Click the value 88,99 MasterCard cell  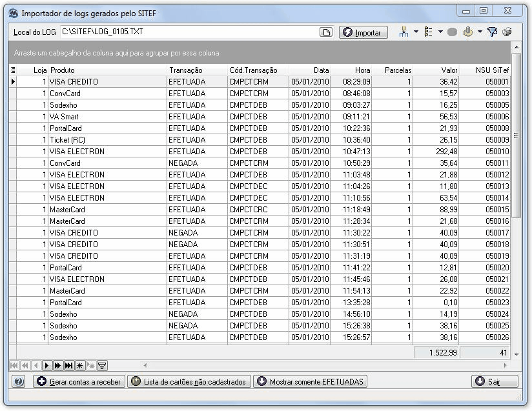click(x=436, y=210)
